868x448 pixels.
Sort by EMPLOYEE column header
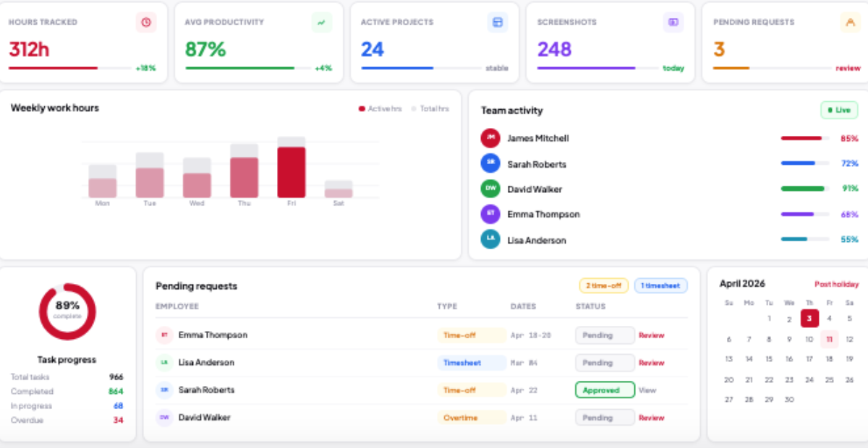[x=177, y=307]
